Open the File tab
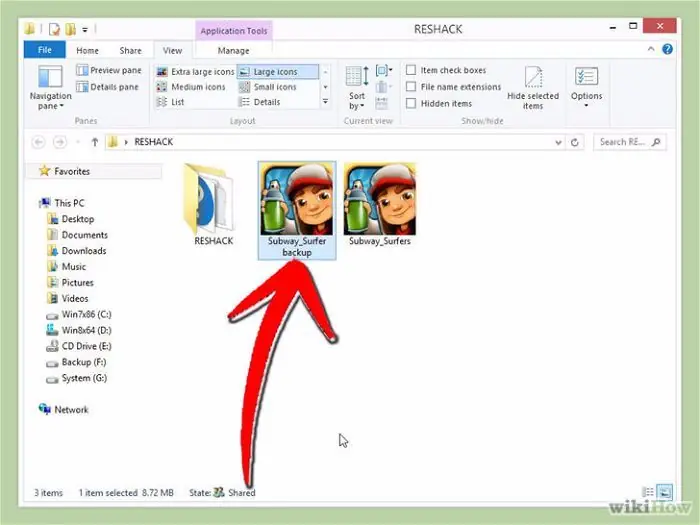The image size is (700, 525). tap(45, 50)
